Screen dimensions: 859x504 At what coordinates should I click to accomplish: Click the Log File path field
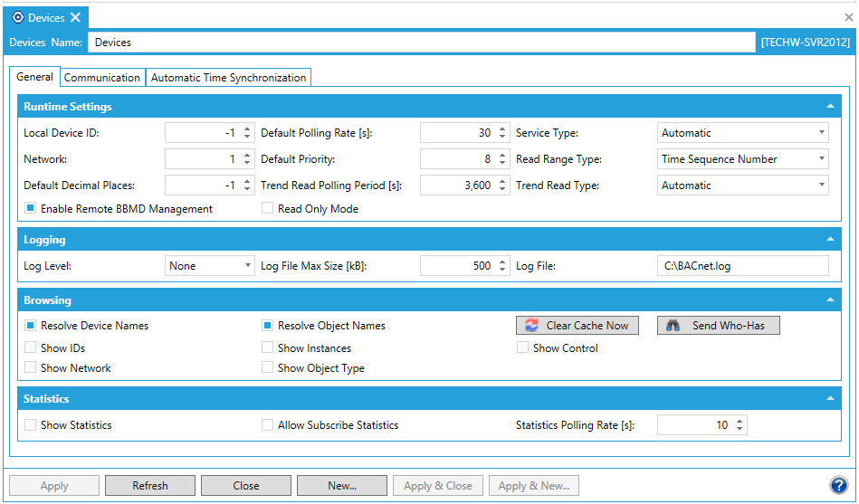(x=742, y=266)
